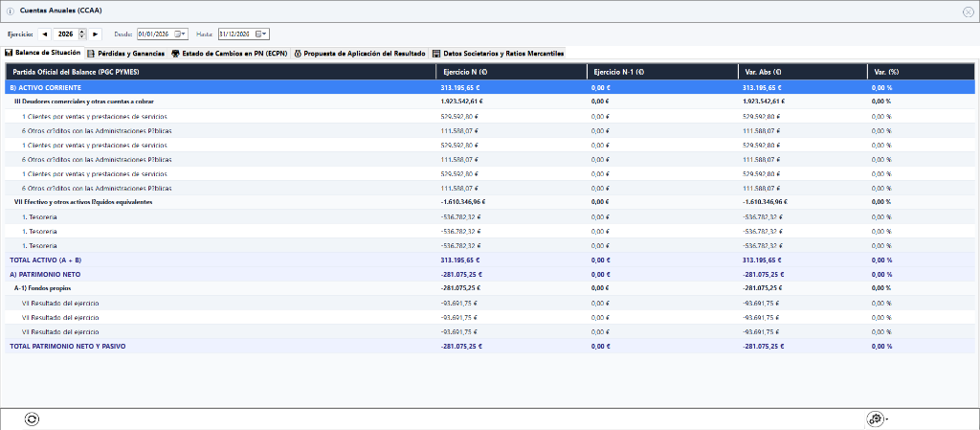Select the TOTAL ACTIVO (A + B) row
Viewport: 980px width, 430px height.
pyautogui.click(x=490, y=260)
